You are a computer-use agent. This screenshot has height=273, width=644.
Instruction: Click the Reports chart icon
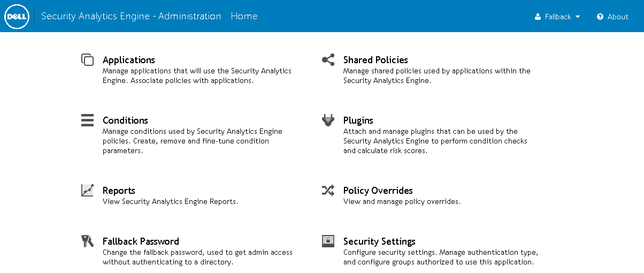88,190
